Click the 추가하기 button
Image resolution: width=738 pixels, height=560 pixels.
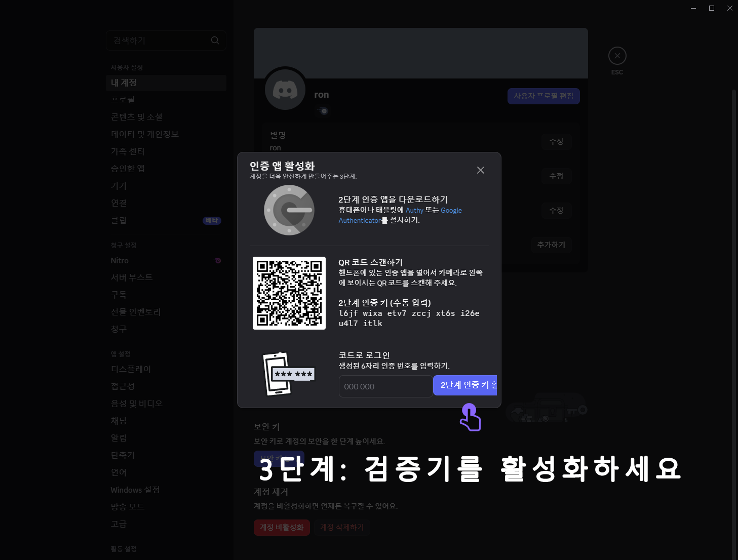tap(551, 245)
